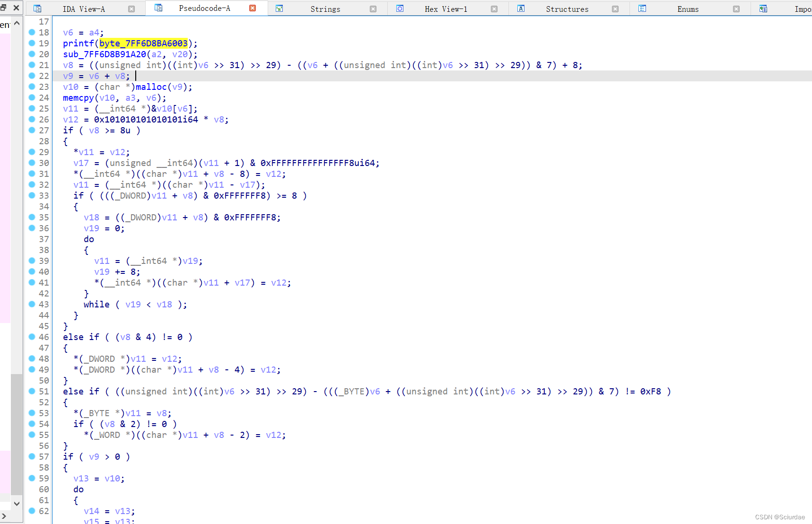Toggle breakpoint dot on line 46
Screen dimensions: 812x524
(32, 337)
